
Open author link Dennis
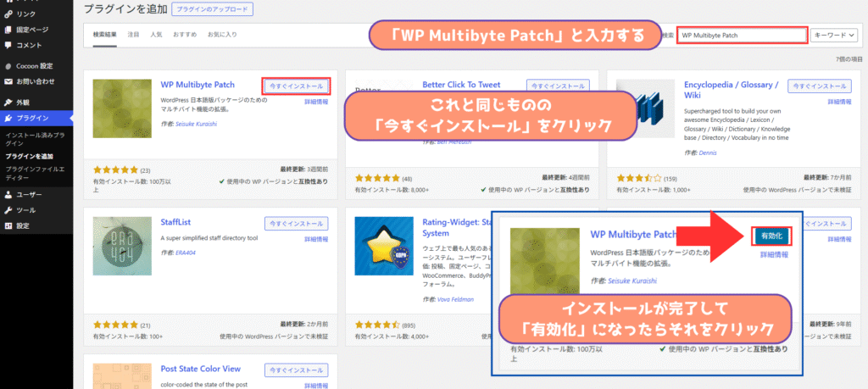tap(708, 153)
